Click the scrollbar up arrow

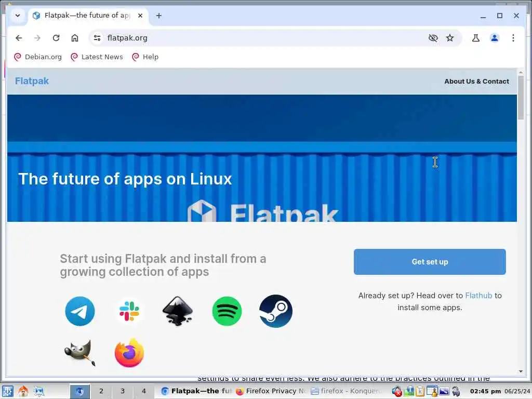(x=521, y=72)
